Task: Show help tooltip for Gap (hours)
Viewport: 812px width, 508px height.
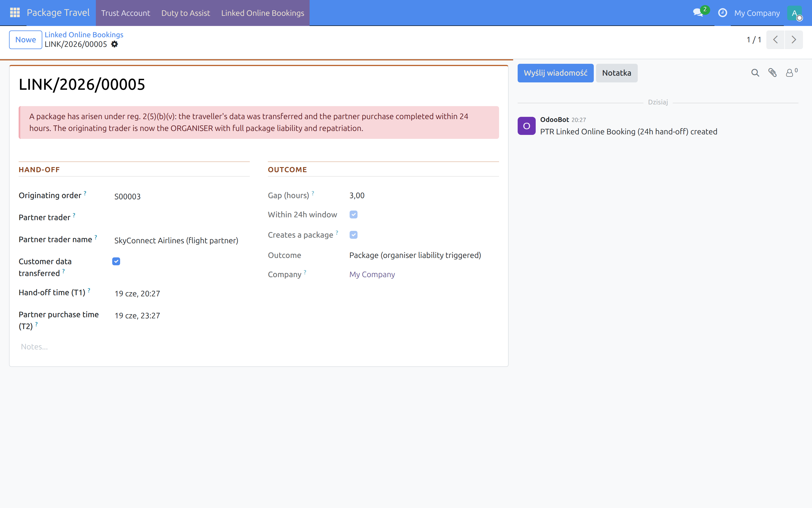Action: [x=313, y=193]
